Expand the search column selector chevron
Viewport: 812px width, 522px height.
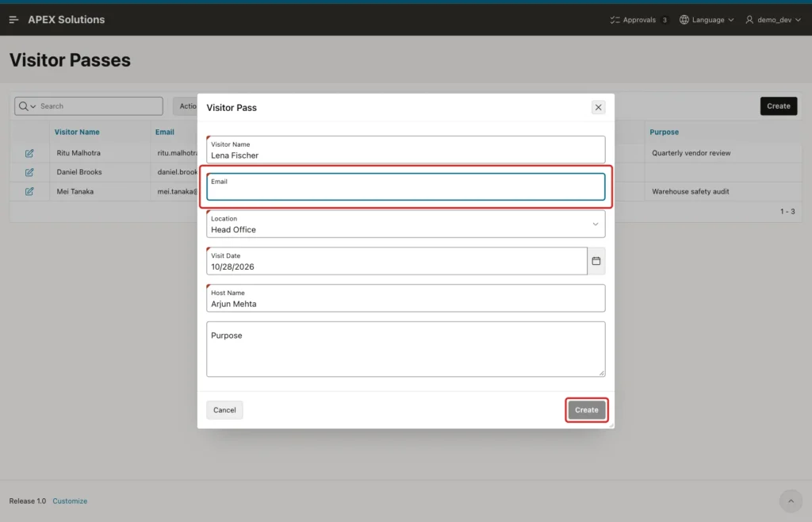point(33,106)
